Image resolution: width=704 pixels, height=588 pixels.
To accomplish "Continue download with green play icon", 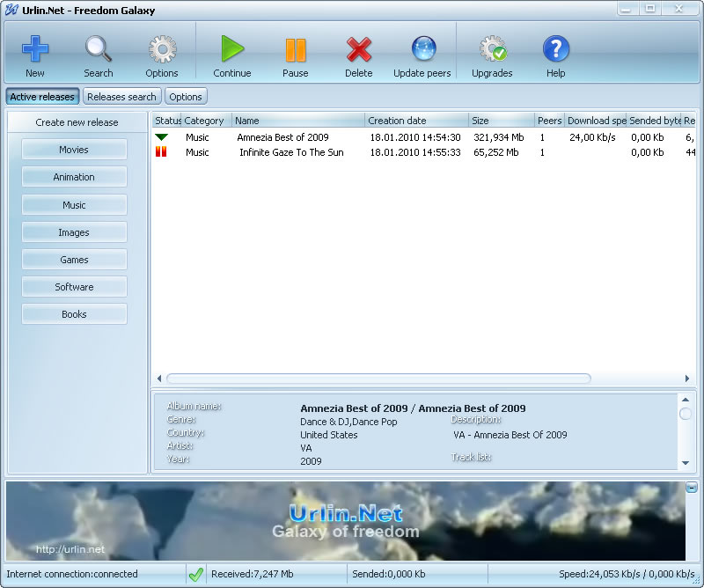I will tap(232, 48).
